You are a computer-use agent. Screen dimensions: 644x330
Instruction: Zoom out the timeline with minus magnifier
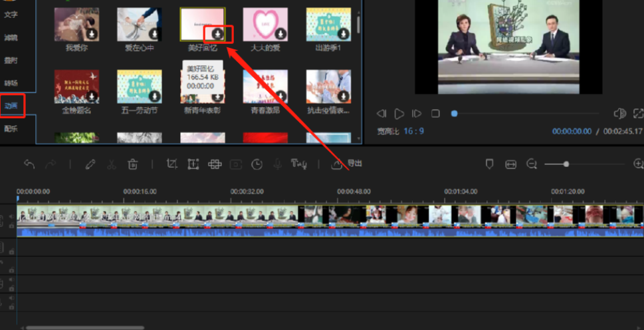tap(532, 164)
